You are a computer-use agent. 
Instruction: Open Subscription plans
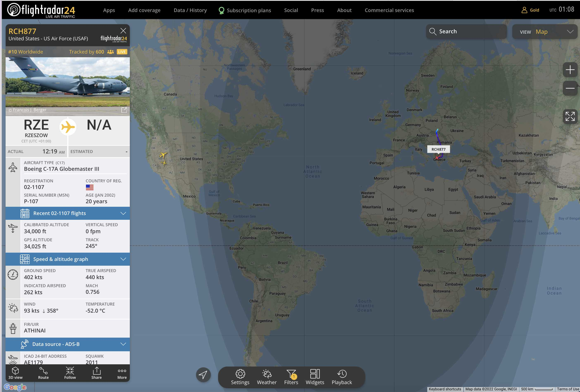pyautogui.click(x=245, y=10)
